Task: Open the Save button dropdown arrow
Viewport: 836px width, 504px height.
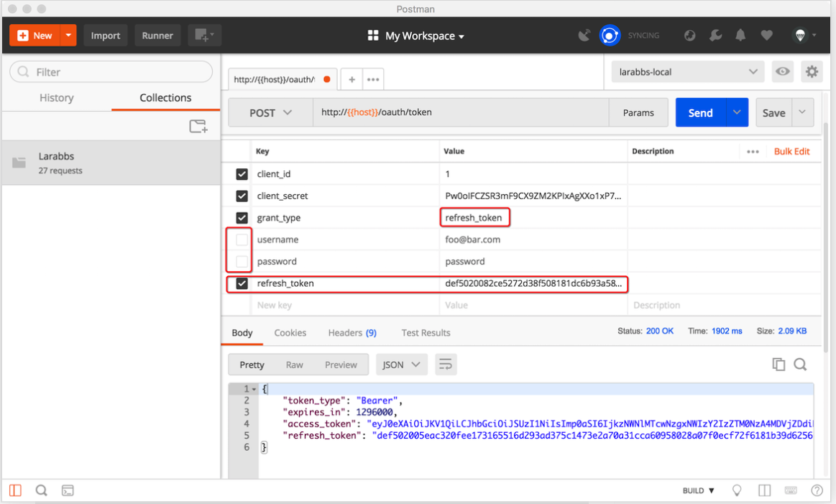Action: 802,113
